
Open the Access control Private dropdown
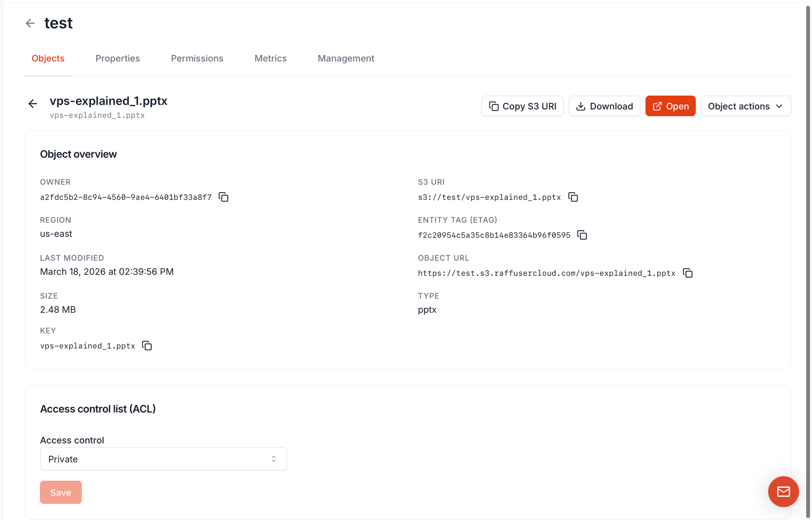pos(163,459)
